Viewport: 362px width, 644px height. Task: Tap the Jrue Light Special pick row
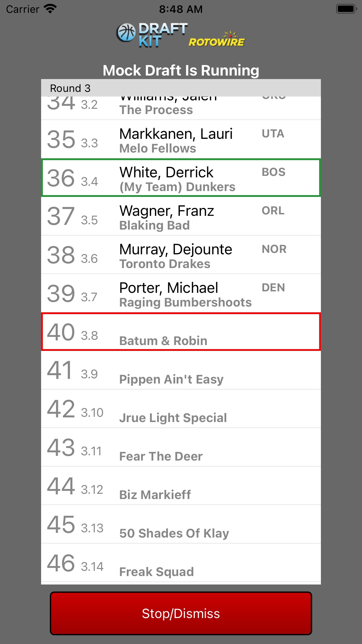(181, 409)
